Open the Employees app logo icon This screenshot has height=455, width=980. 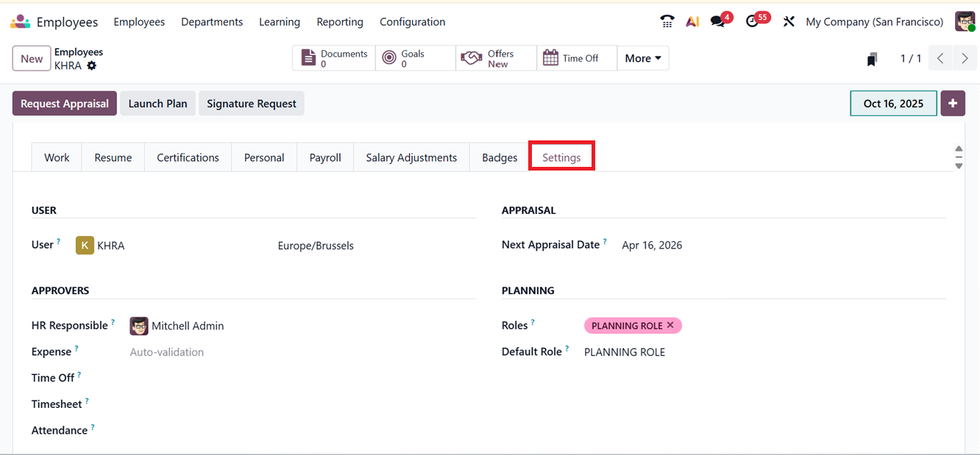tap(20, 22)
